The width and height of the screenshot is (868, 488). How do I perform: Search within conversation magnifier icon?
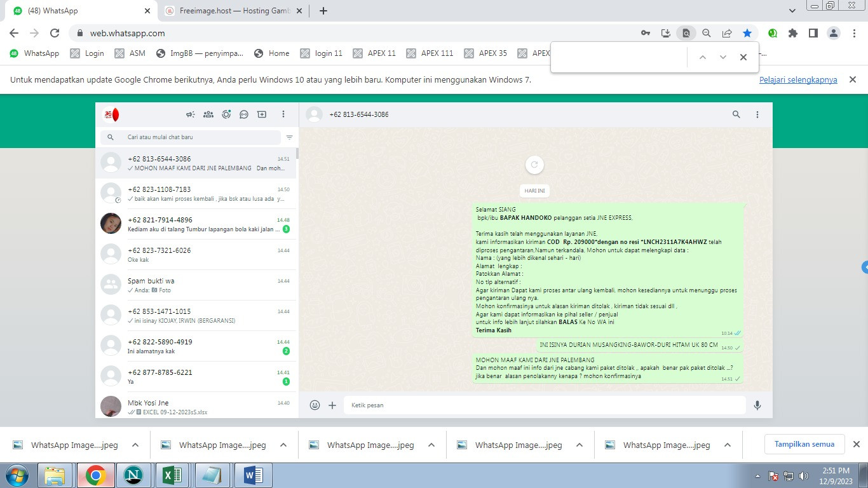pyautogui.click(x=736, y=114)
